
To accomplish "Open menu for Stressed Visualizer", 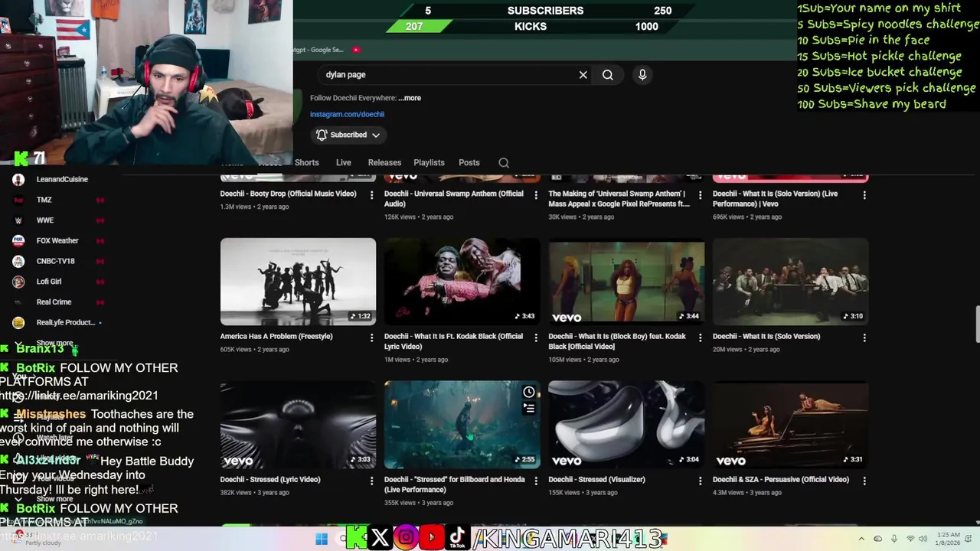I will [700, 481].
